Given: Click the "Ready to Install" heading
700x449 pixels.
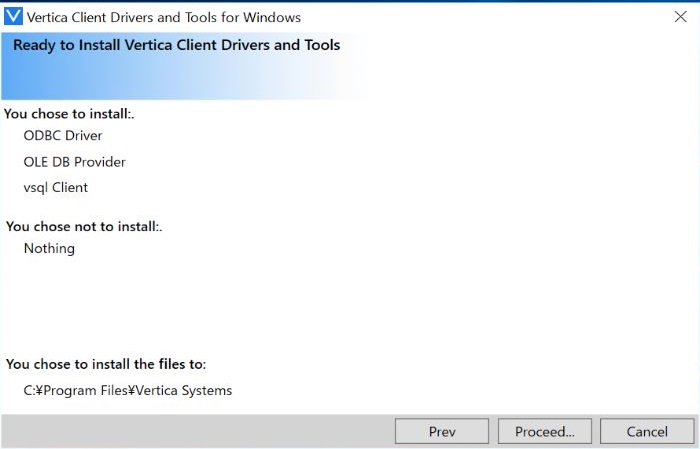Looking at the screenshot, I should 176,45.
